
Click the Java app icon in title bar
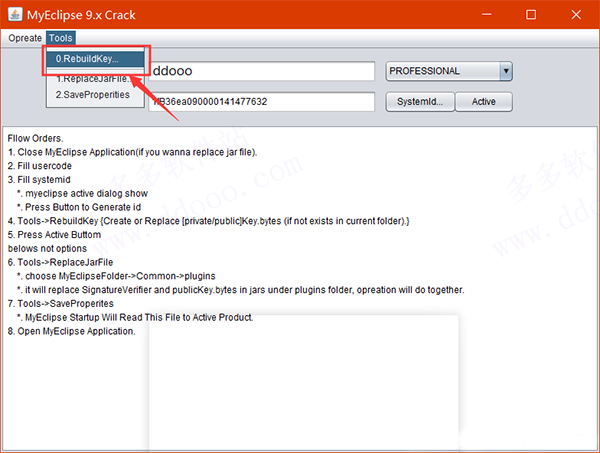click(x=15, y=15)
